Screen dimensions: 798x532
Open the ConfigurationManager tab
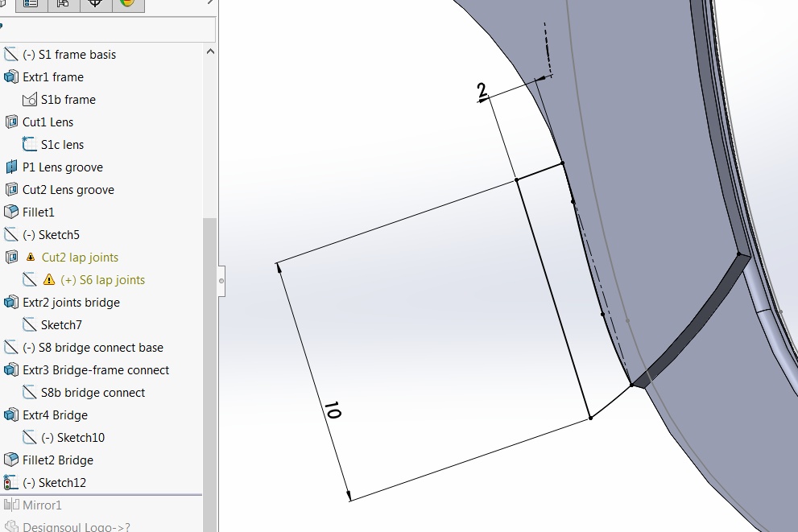[63, 4]
